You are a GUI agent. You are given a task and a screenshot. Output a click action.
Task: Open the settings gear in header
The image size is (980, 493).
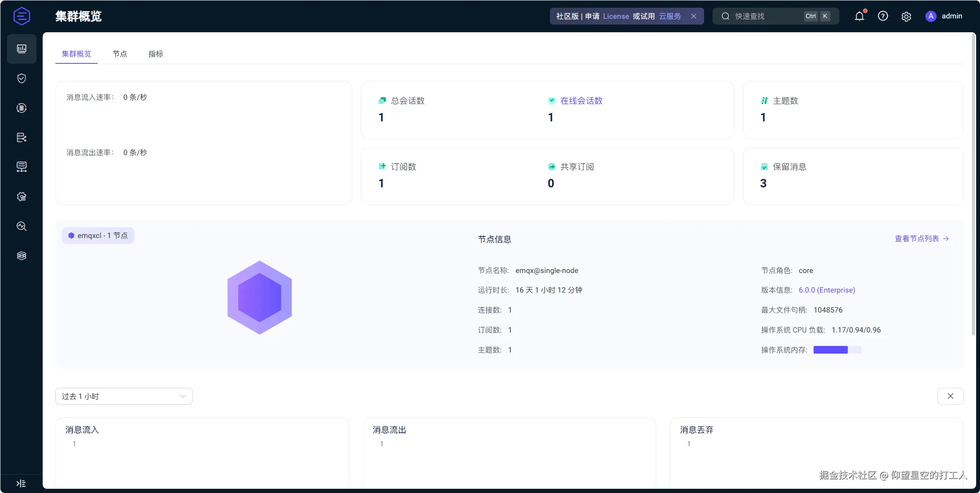pos(906,17)
